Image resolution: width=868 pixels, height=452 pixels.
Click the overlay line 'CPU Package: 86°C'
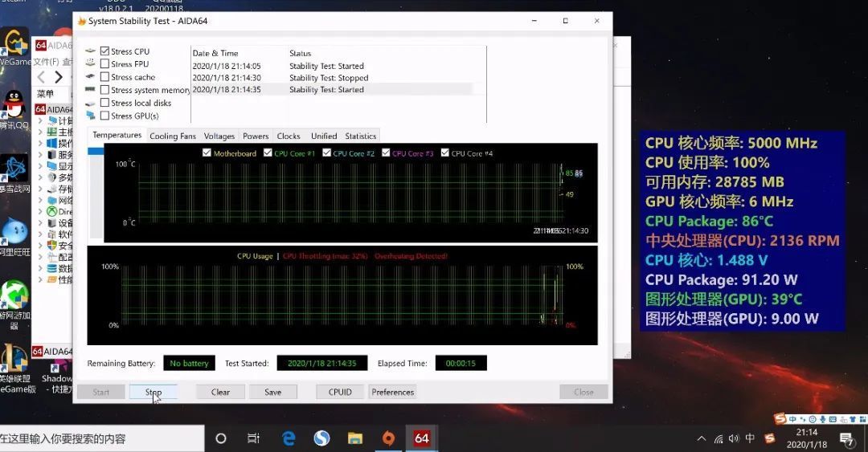point(709,222)
